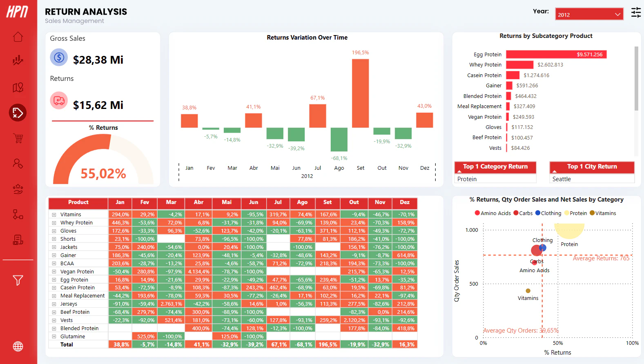
Task: Toggle Vitamins legend swatch in scatter chart
Action: click(x=592, y=213)
